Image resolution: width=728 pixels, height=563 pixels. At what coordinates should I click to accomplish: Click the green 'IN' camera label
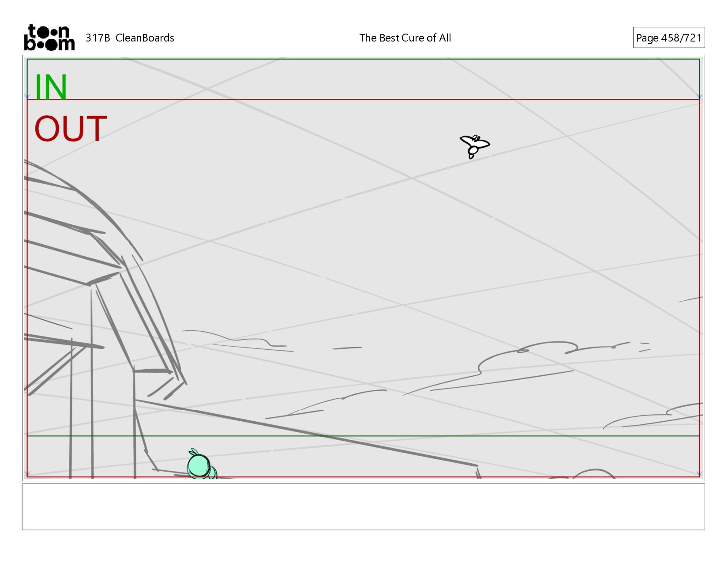pos(51,87)
